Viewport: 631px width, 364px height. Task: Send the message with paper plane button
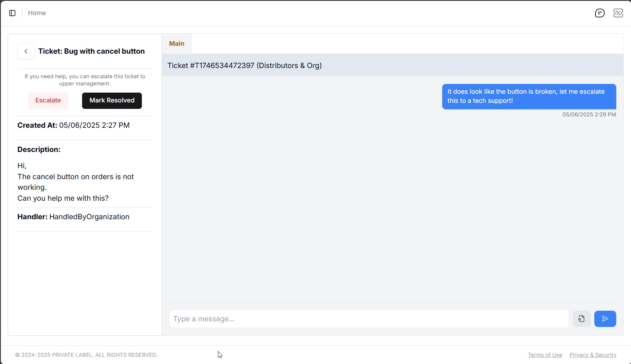click(x=605, y=319)
